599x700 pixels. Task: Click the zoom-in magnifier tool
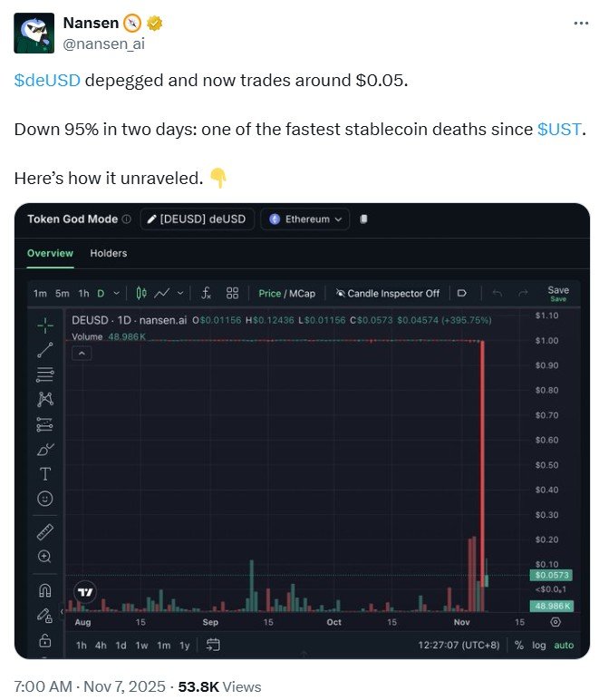pyautogui.click(x=44, y=556)
